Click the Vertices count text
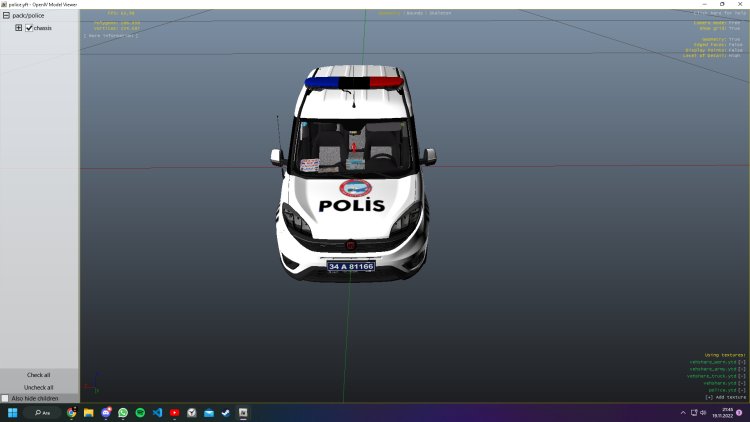750x422 pixels. click(x=117, y=29)
